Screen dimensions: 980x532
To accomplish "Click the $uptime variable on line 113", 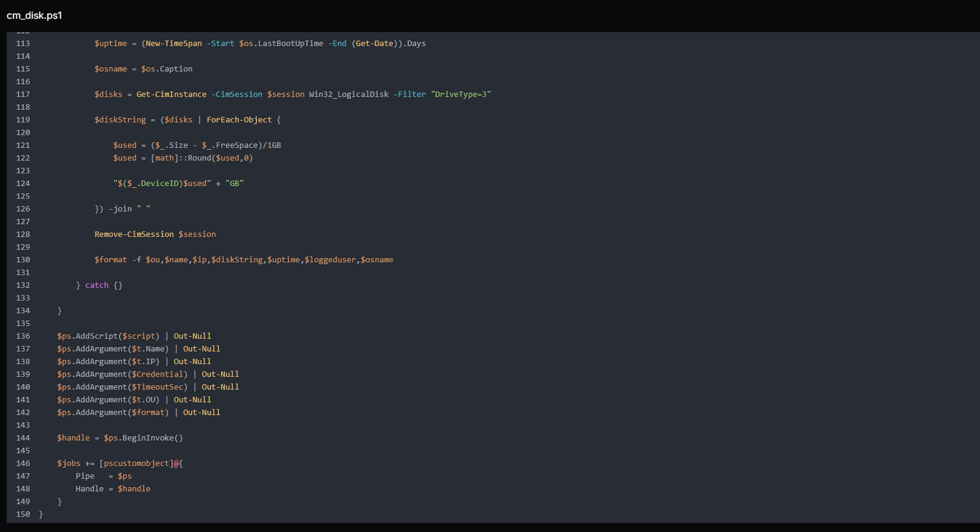I will tap(111, 44).
